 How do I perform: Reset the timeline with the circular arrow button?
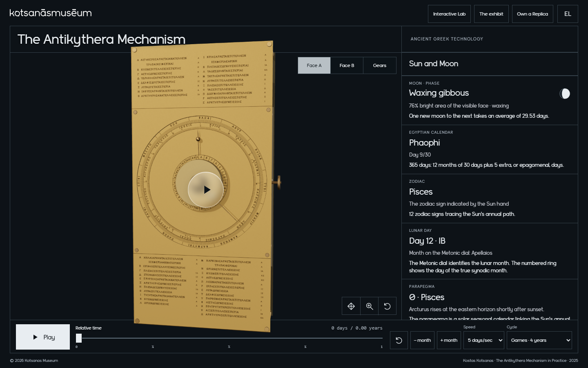pyautogui.click(x=399, y=340)
